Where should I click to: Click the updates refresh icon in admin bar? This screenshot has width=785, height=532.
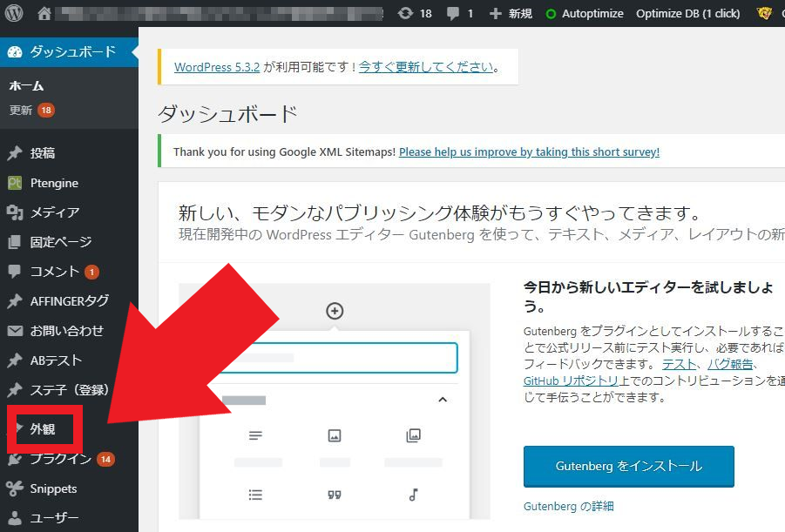click(x=405, y=14)
